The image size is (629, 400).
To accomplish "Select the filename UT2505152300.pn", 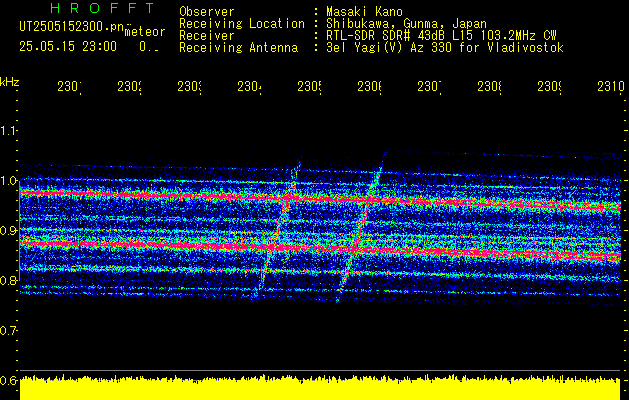I will [x=72, y=27].
